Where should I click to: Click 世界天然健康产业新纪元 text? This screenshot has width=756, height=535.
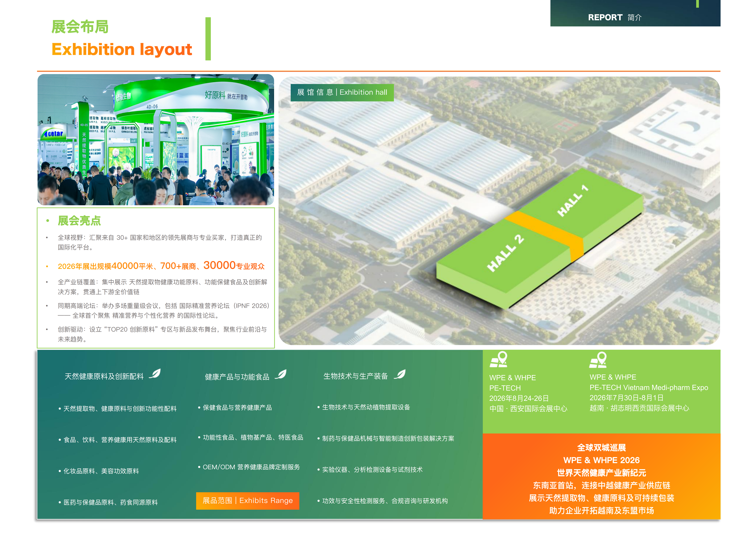602,473
